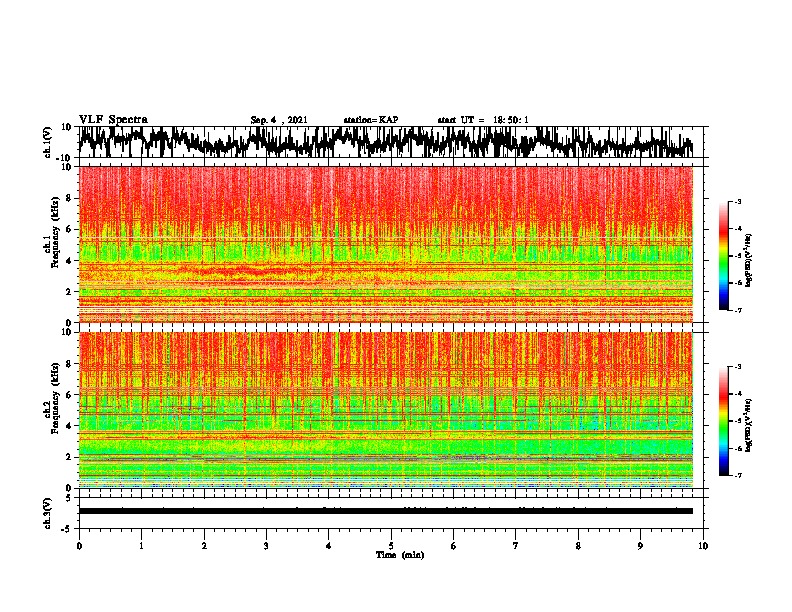Image resolution: width=792 pixels, height=612 pixels.
Task: Click the "2" kHz tick on ch.2 spectrogram
Action: coord(69,457)
